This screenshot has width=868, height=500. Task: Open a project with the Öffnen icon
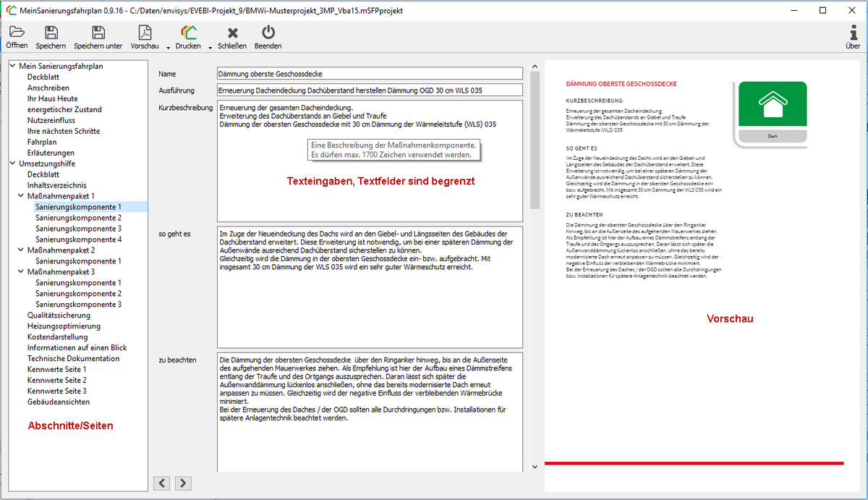(x=17, y=38)
